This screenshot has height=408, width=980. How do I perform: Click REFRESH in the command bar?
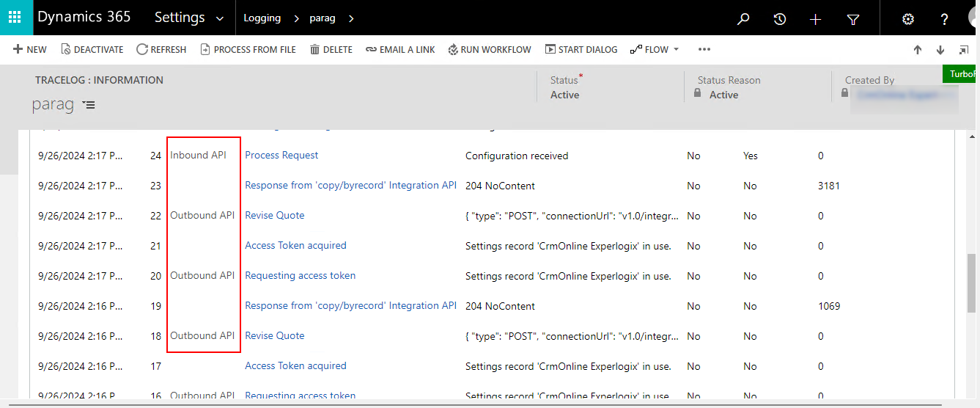[161, 49]
